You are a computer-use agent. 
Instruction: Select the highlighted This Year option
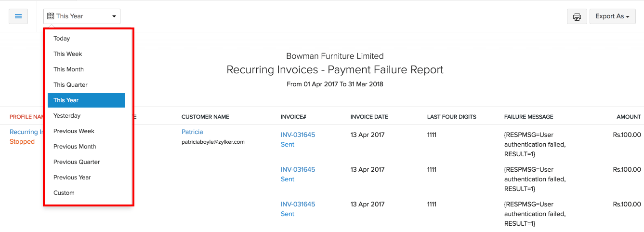[x=66, y=100]
